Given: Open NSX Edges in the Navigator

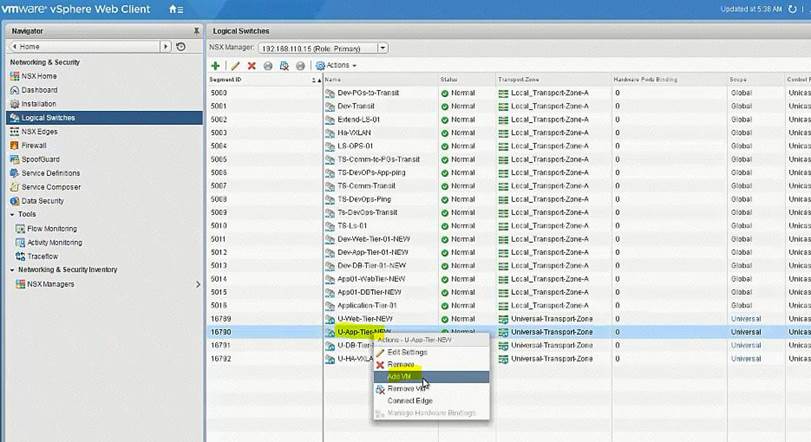Looking at the screenshot, I should click(x=40, y=131).
